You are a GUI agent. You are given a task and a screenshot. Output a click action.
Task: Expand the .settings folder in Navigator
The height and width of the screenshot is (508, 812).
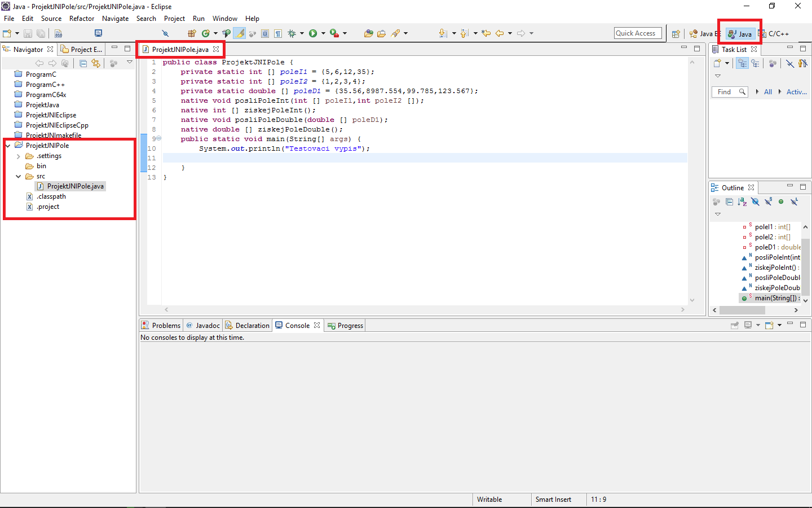(x=18, y=156)
